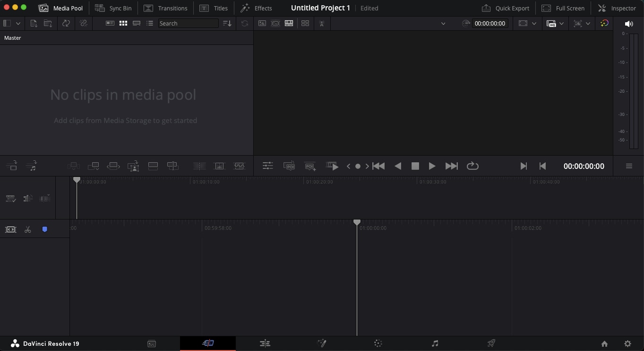The width and height of the screenshot is (644, 351).
Task: Open the timeline selection dropdown chevron
Action: click(x=443, y=23)
